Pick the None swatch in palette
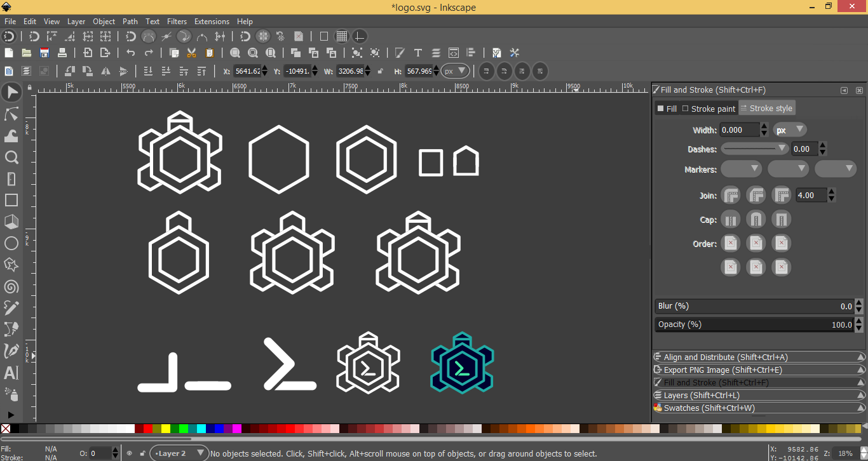The height and width of the screenshot is (461, 868). point(6,429)
